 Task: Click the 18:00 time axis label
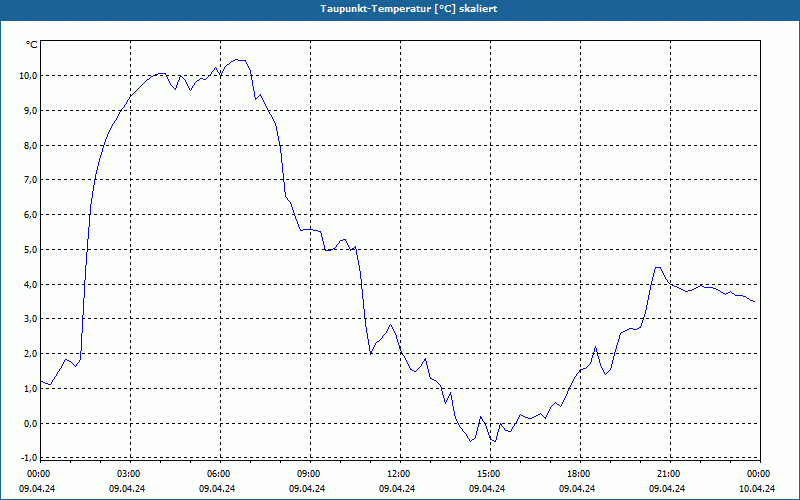click(578, 474)
